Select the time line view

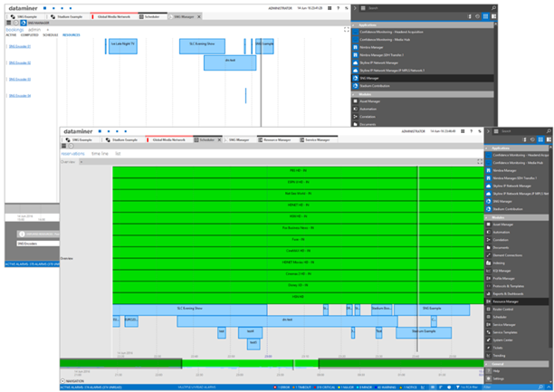pyautogui.click(x=100, y=154)
